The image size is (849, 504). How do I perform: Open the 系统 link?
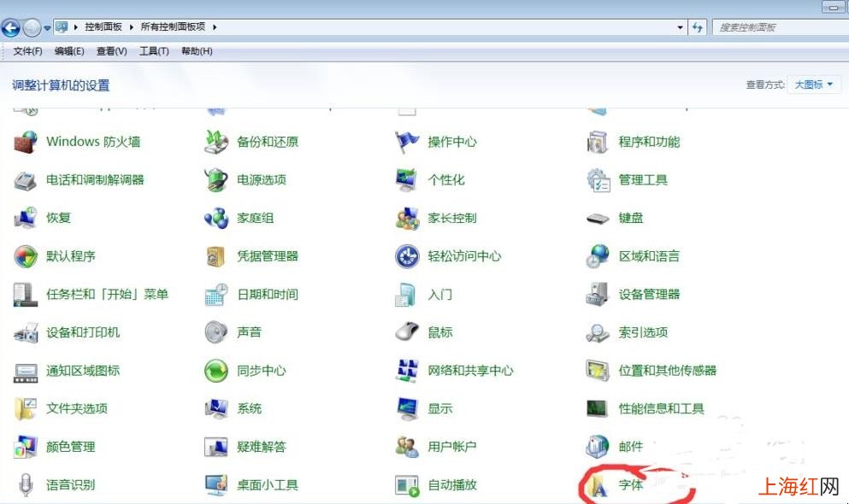(x=249, y=409)
